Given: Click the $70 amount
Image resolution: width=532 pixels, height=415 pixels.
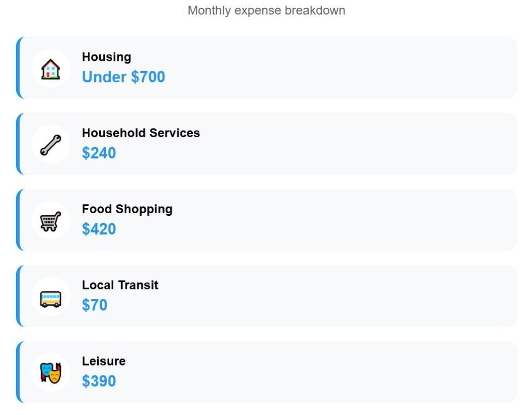Looking at the screenshot, I should coord(95,305).
